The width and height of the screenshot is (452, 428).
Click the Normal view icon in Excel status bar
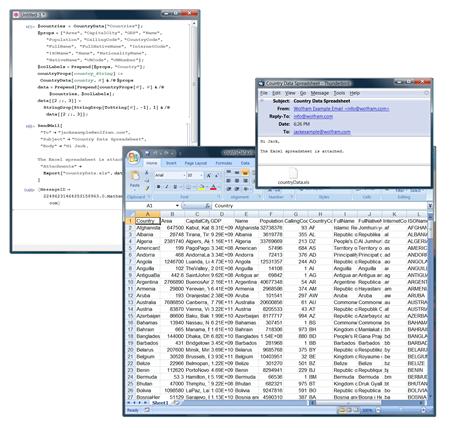coord(342,410)
